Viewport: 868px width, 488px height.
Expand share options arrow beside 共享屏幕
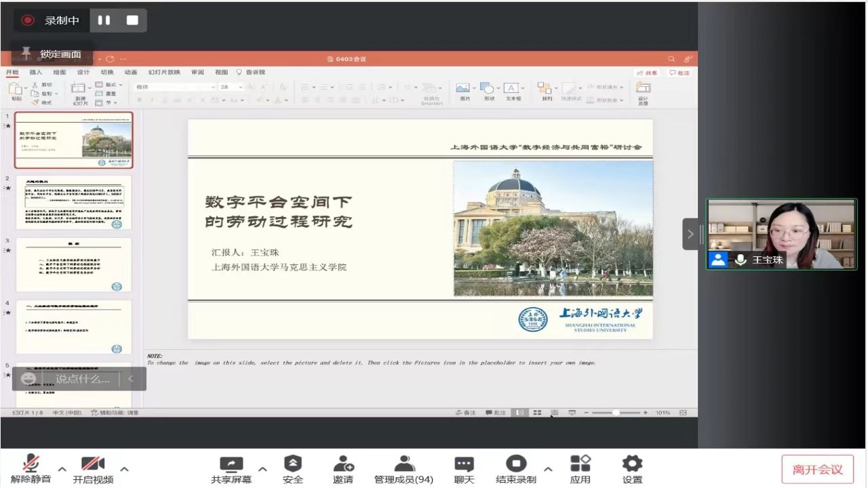click(262, 469)
